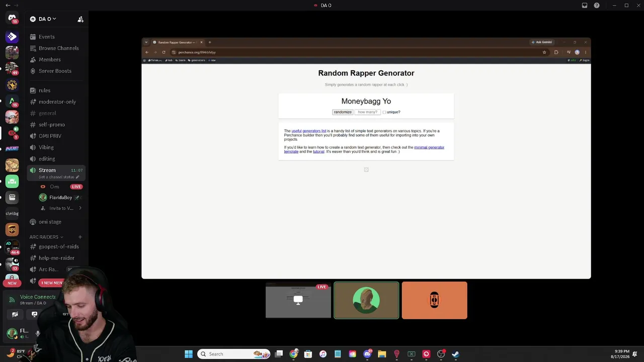The width and height of the screenshot is (644, 362).
Task: Open the Windows Start menu
Action: click(189, 354)
